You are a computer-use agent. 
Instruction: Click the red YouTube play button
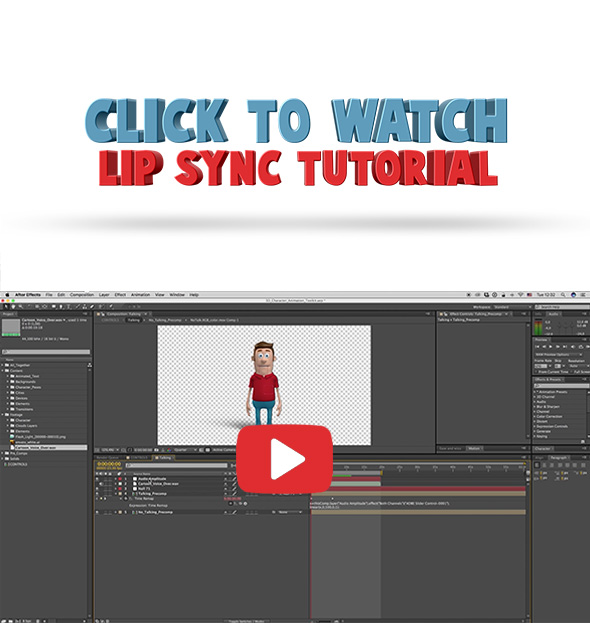[x=284, y=459]
